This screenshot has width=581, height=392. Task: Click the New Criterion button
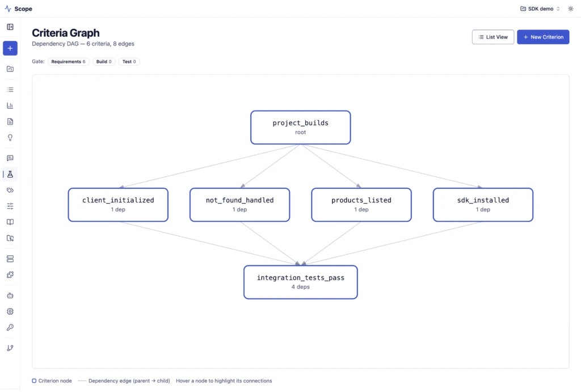click(x=543, y=37)
